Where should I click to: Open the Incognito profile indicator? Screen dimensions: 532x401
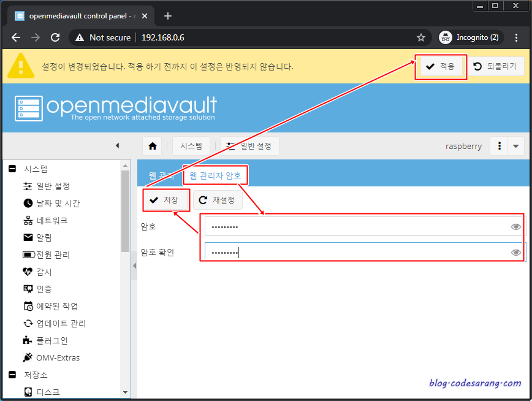(x=470, y=37)
